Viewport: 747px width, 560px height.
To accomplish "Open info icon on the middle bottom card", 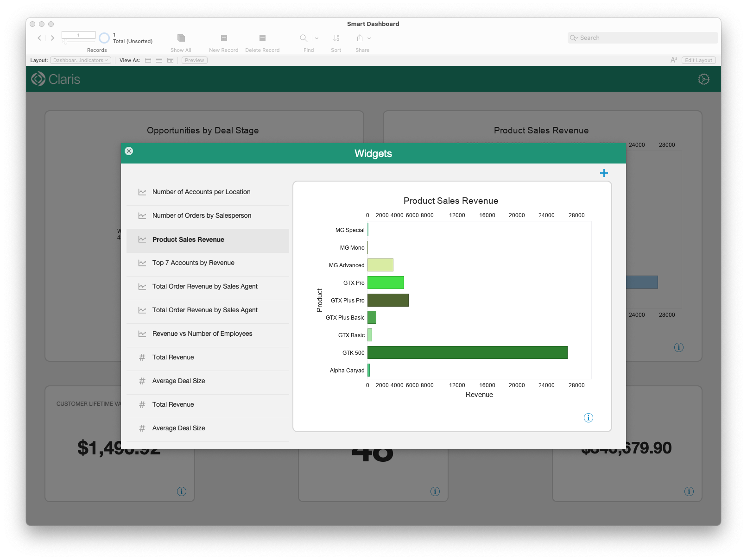I will tap(435, 491).
